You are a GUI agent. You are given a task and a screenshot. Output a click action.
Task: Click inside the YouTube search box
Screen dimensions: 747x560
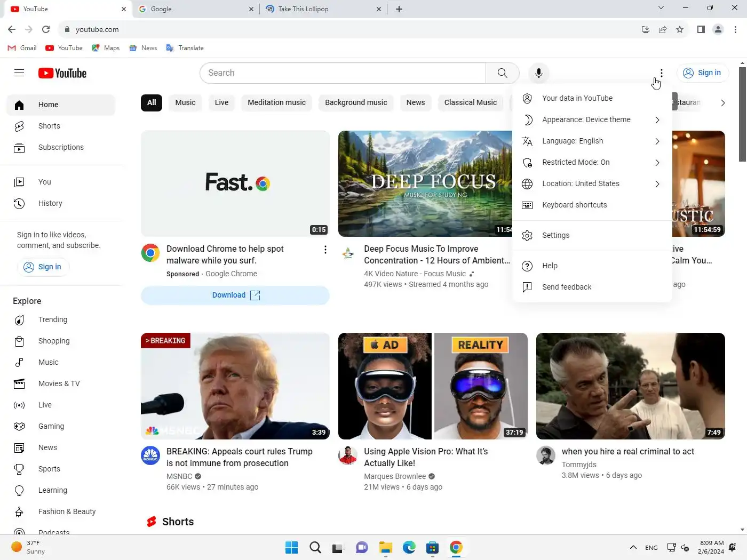click(x=343, y=73)
